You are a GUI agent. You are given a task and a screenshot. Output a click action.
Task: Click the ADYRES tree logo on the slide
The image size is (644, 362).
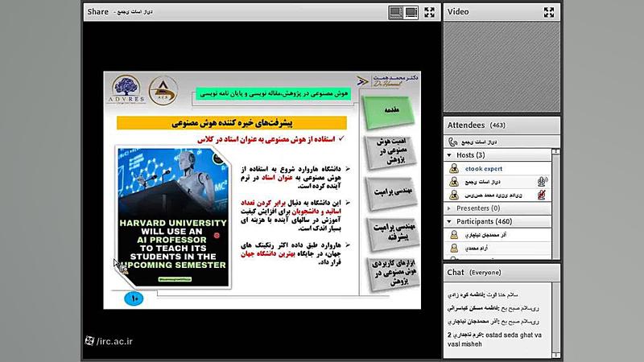coord(126,89)
